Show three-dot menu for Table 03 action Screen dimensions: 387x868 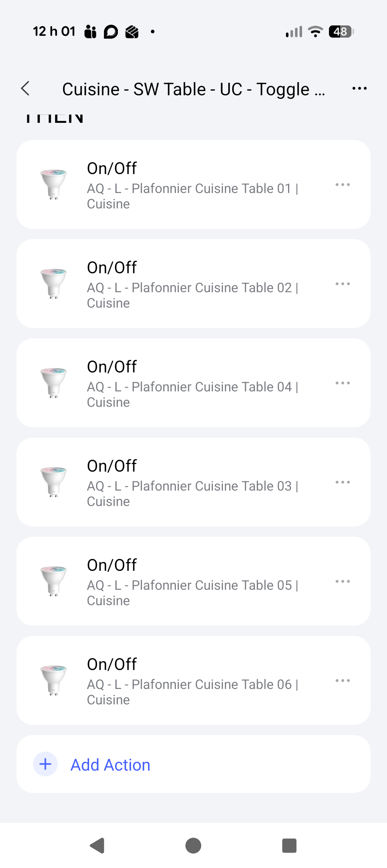click(x=343, y=482)
